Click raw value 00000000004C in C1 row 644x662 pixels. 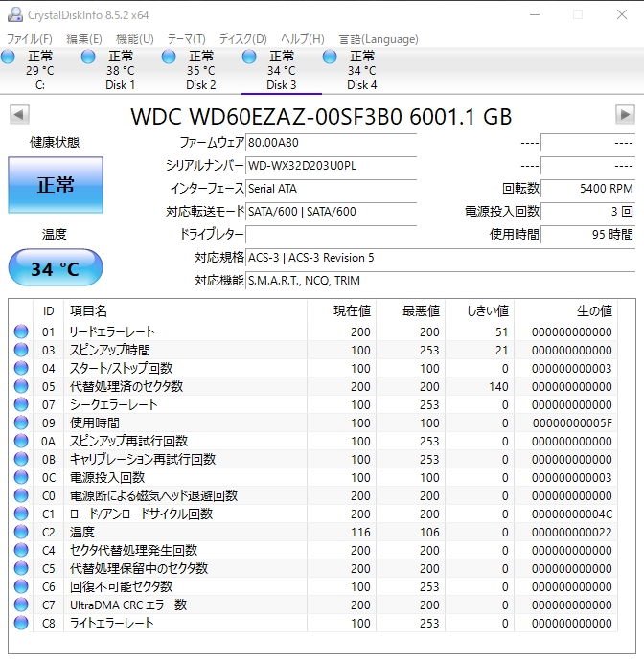572,514
